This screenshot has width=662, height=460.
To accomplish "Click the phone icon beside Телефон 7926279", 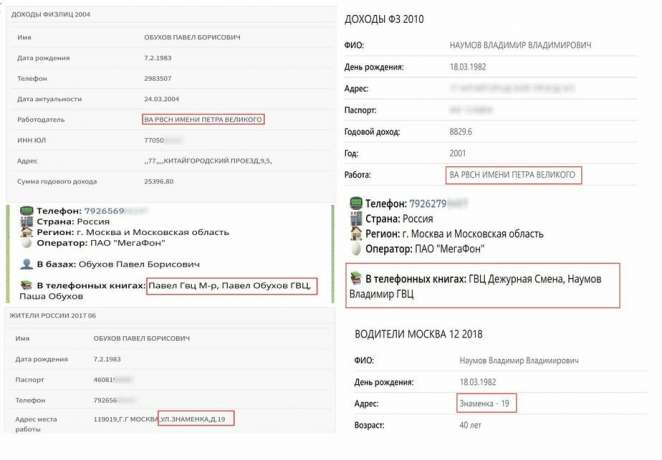I will pos(356,204).
